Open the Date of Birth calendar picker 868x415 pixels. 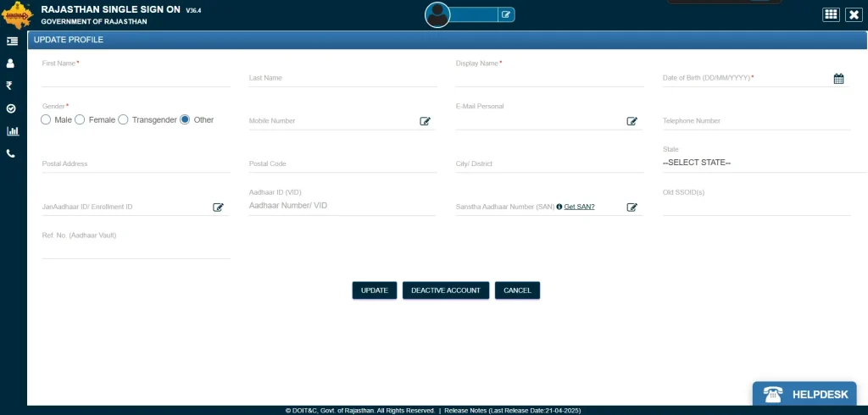(x=838, y=79)
